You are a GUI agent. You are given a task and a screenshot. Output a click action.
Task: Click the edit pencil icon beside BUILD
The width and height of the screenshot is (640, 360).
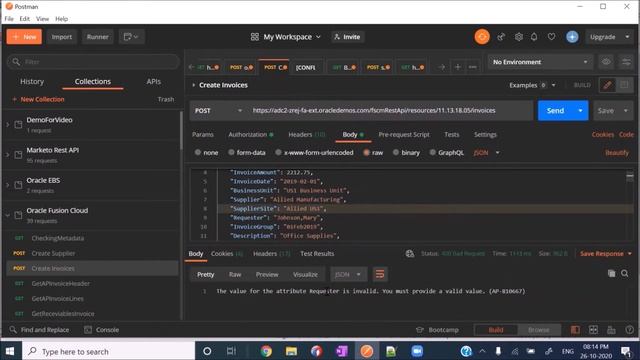click(x=607, y=85)
